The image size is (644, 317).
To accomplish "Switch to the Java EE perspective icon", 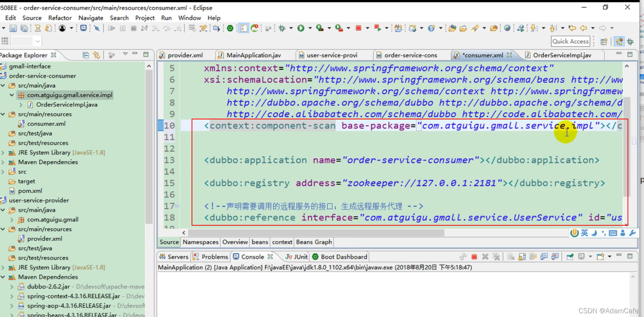I will click(619, 42).
